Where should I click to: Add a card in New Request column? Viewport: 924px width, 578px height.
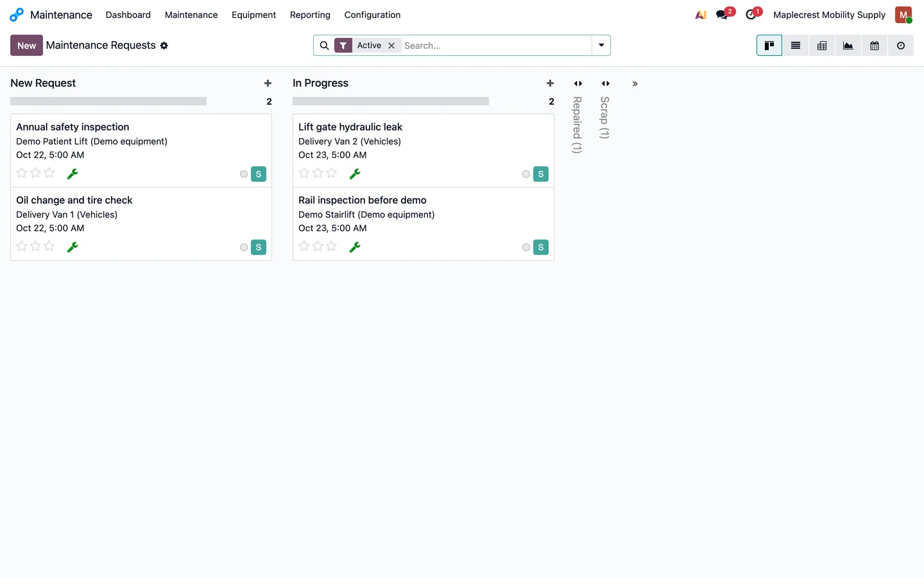(x=268, y=83)
